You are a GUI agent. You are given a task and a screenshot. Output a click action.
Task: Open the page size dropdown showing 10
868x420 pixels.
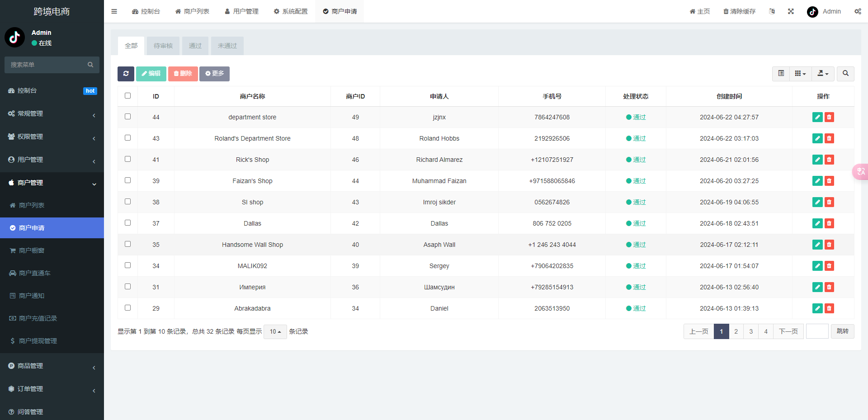point(275,331)
